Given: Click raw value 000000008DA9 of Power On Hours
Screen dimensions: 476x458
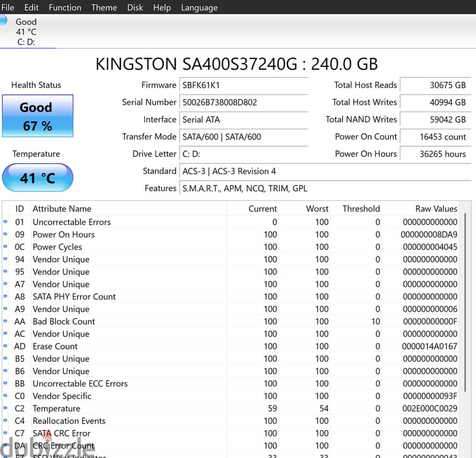Looking at the screenshot, I should coord(429,234).
